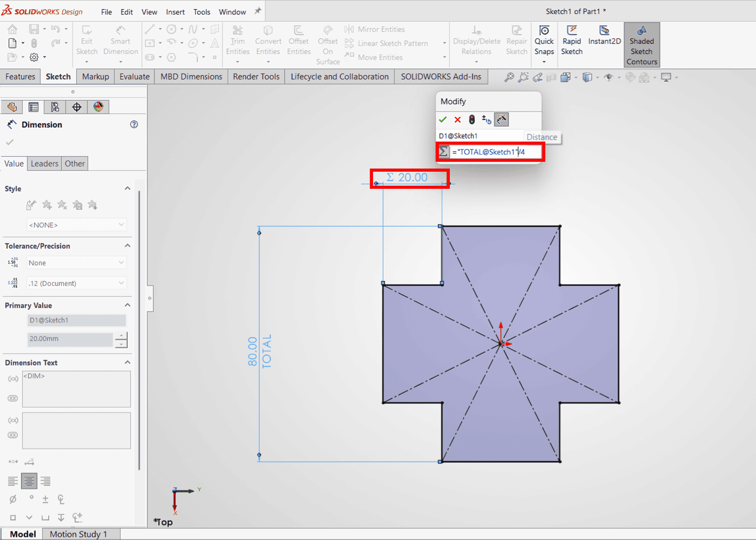The width and height of the screenshot is (756, 540).
Task: Collapse the Style section
Action: [128, 188]
